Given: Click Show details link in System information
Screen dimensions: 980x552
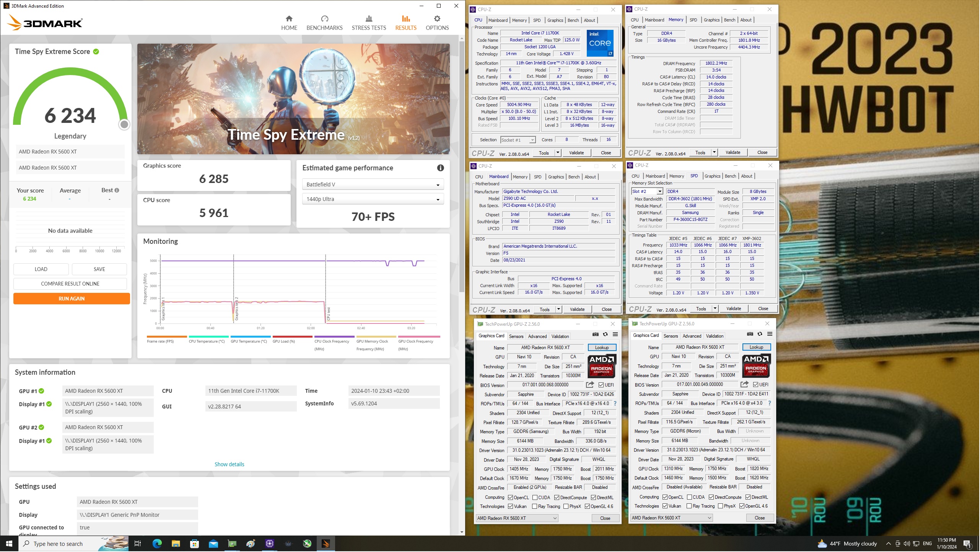Looking at the screenshot, I should click(x=230, y=465).
